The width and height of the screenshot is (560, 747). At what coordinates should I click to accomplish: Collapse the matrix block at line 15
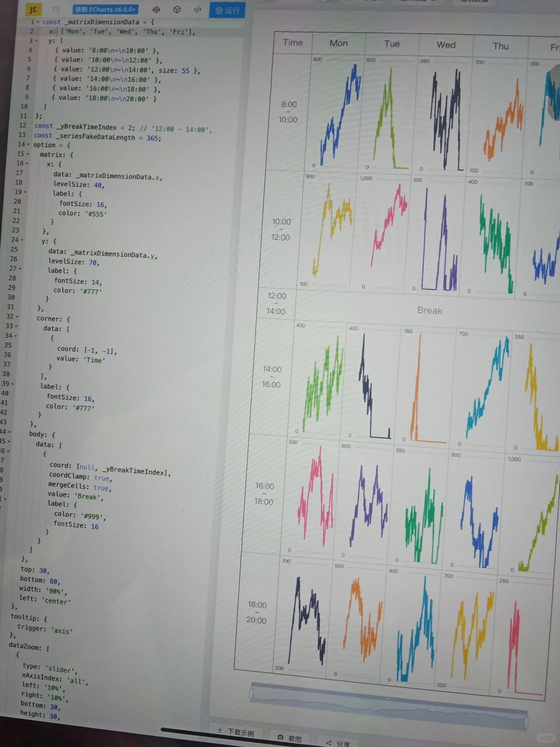click(x=27, y=154)
